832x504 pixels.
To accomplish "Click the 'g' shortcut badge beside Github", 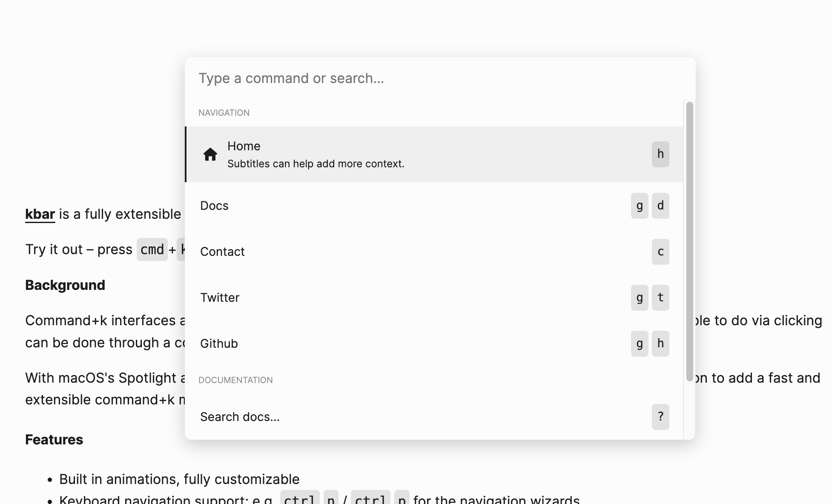I will pyautogui.click(x=639, y=344).
